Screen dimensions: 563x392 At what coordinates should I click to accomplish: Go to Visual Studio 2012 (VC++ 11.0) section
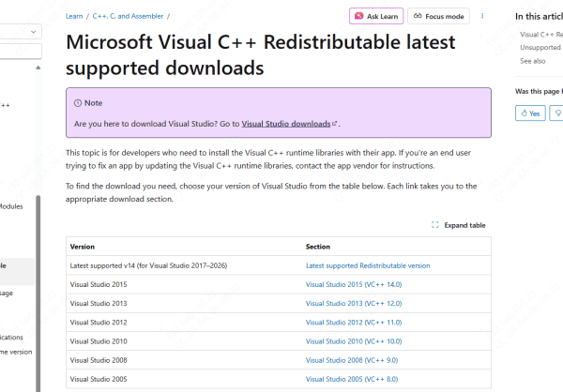click(354, 323)
